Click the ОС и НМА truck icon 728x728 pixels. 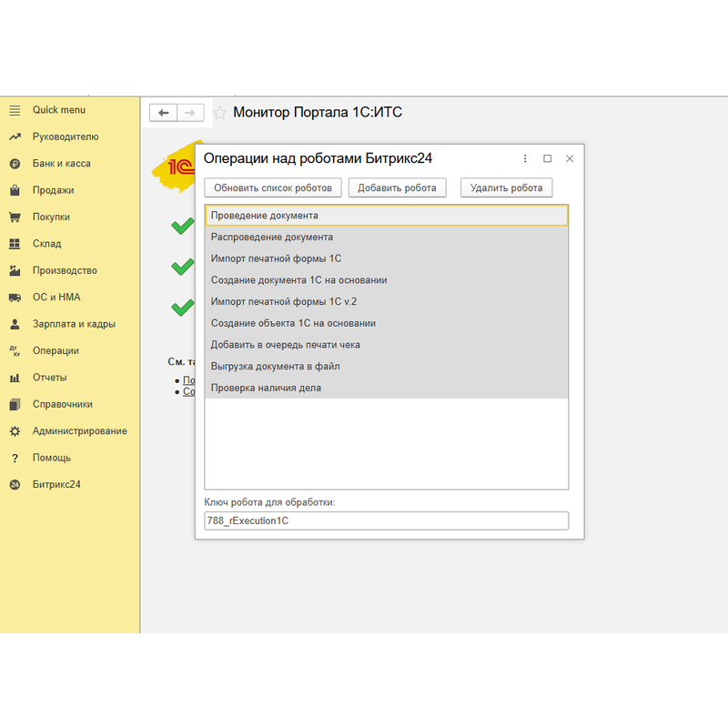[15, 298]
